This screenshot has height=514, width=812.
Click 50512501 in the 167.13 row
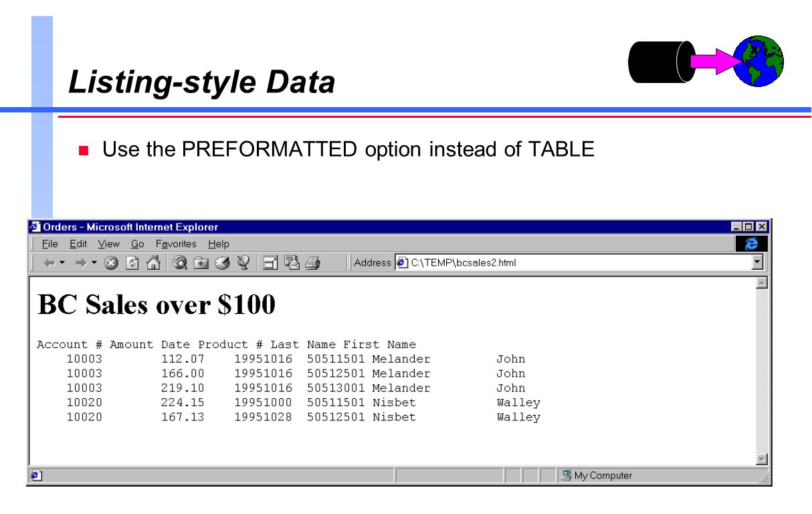[336, 417]
